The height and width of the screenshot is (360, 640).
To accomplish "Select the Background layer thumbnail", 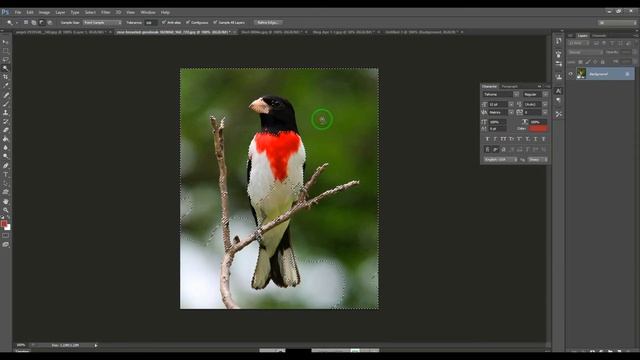I will 581,73.
